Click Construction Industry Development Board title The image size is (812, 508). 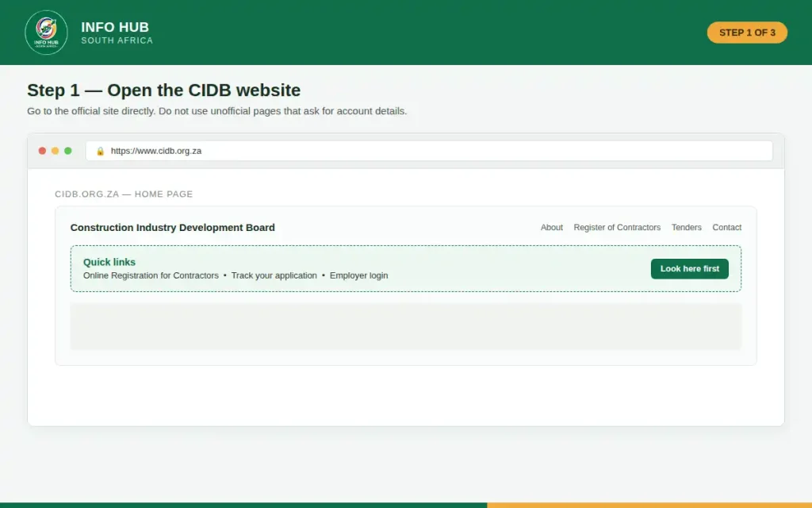click(172, 228)
